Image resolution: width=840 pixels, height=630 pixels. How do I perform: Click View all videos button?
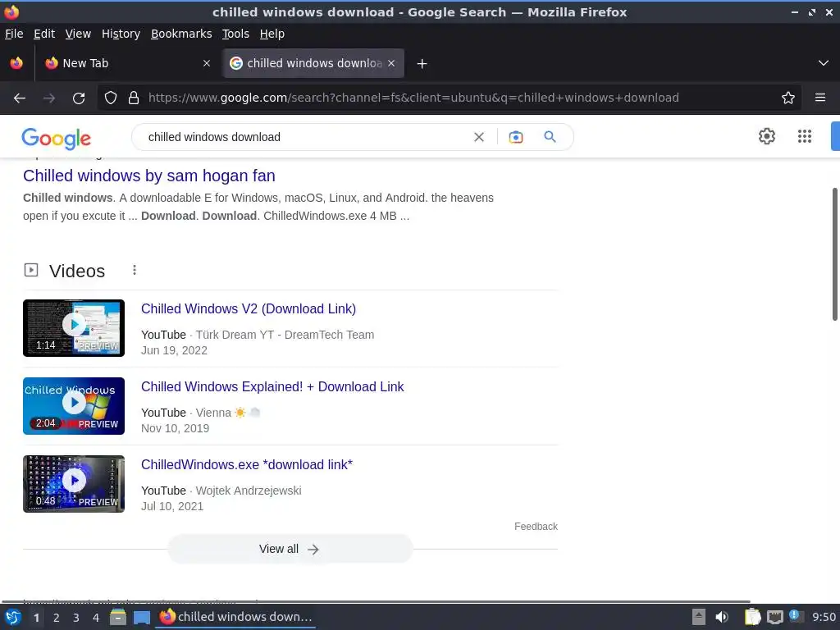[x=290, y=549]
